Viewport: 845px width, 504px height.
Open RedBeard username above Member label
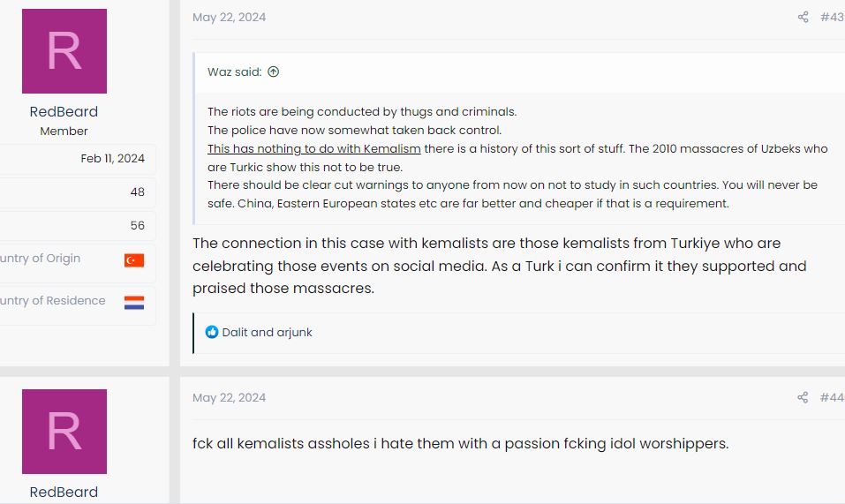[64, 112]
